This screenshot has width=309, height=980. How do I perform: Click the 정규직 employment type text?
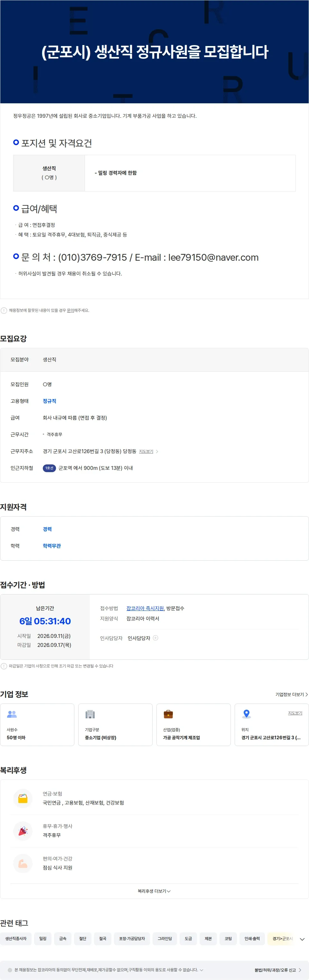pyautogui.click(x=50, y=401)
